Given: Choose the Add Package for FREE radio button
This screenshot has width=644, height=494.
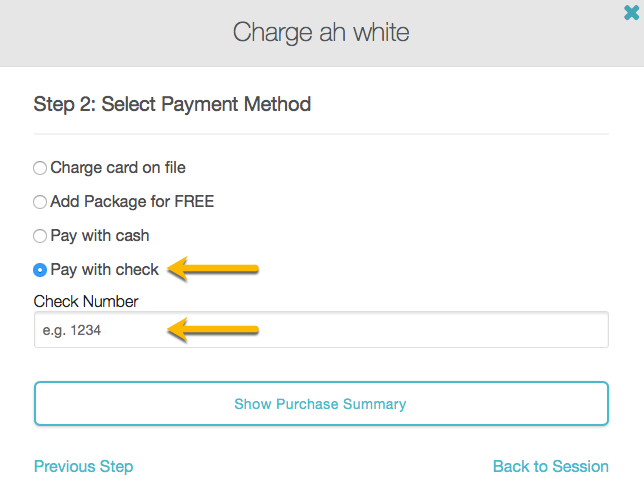Looking at the screenshot, I should tap(40, 202).
